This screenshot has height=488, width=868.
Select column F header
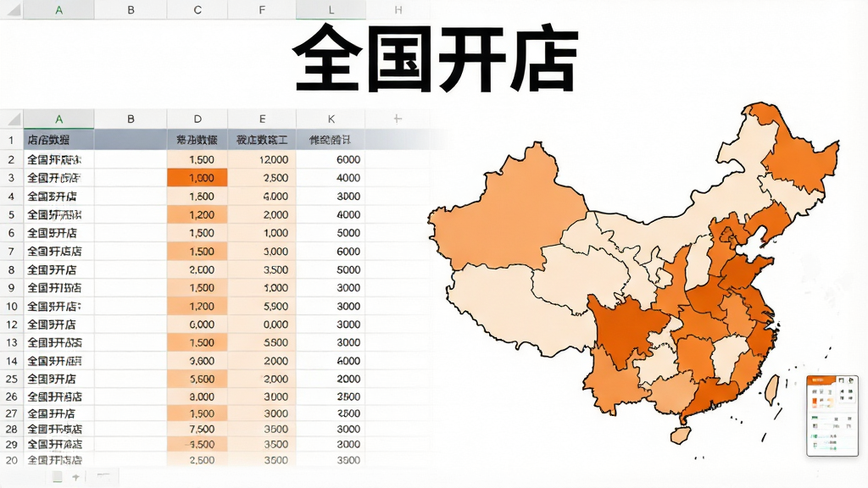(x=262, y=10)
